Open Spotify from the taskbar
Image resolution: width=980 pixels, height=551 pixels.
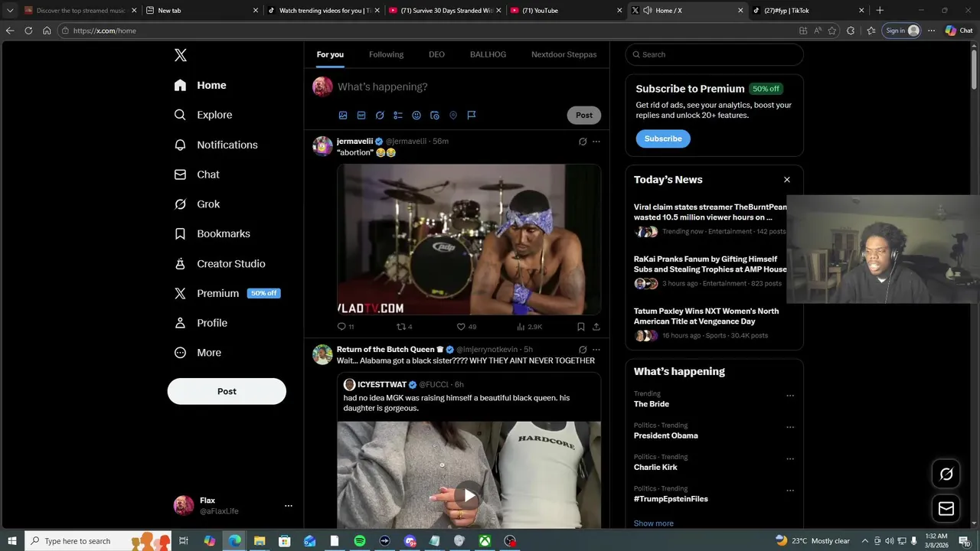[360, 541]
